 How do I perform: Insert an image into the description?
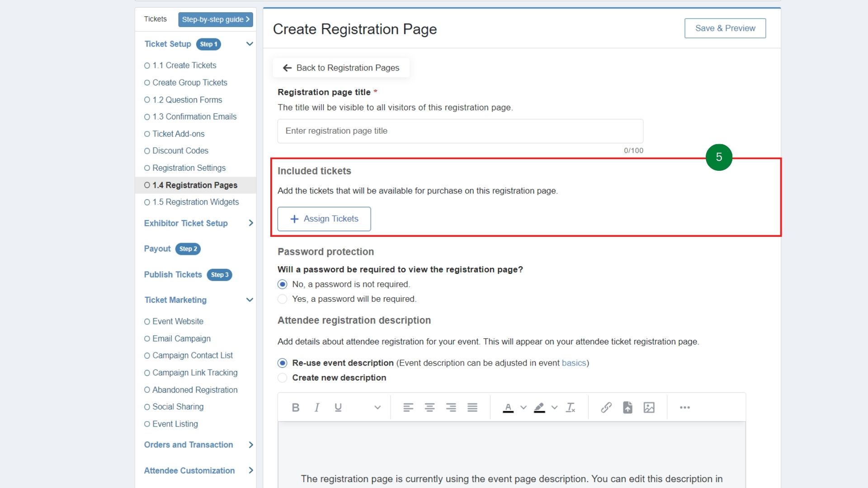click(x=649, y=407)
